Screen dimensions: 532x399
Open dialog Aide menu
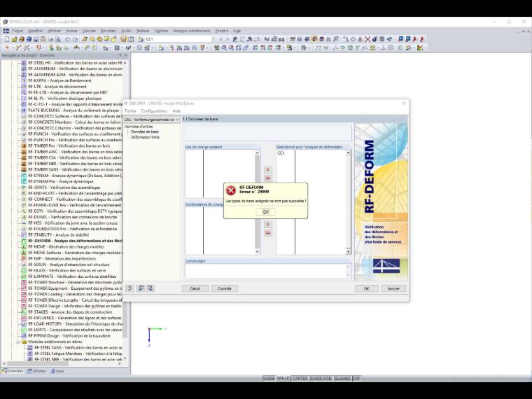tap(176, 111)
